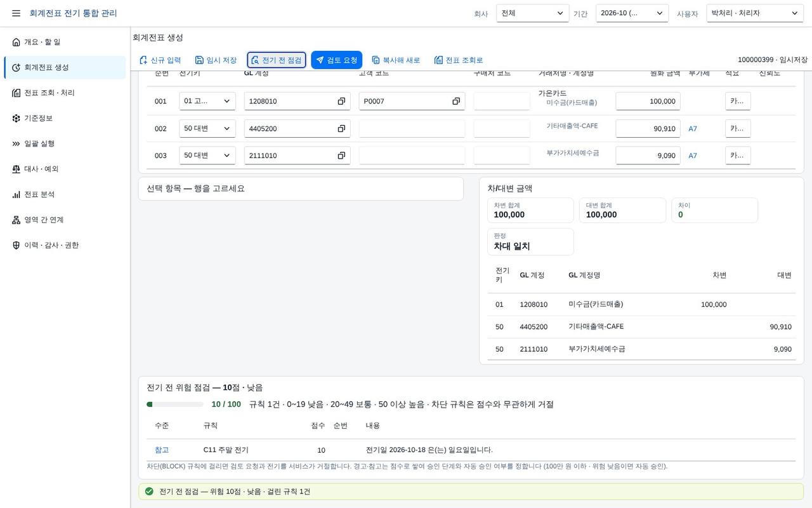Expand the 회사 dropdown showing 전체
This screenshot has width=812, height=508.
tap(533, 13)
